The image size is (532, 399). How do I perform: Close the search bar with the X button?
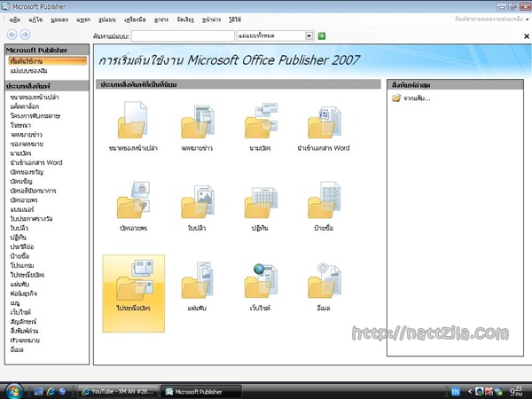coord(527,36)
